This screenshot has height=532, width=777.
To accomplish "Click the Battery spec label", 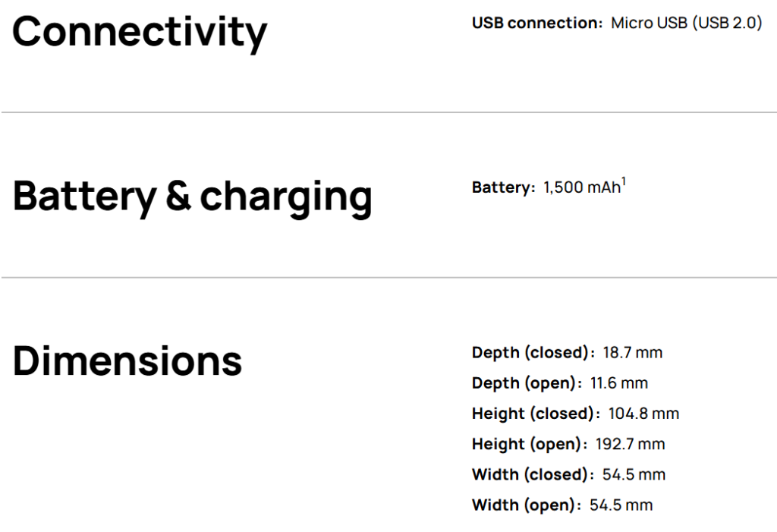I will pos(503,187).
